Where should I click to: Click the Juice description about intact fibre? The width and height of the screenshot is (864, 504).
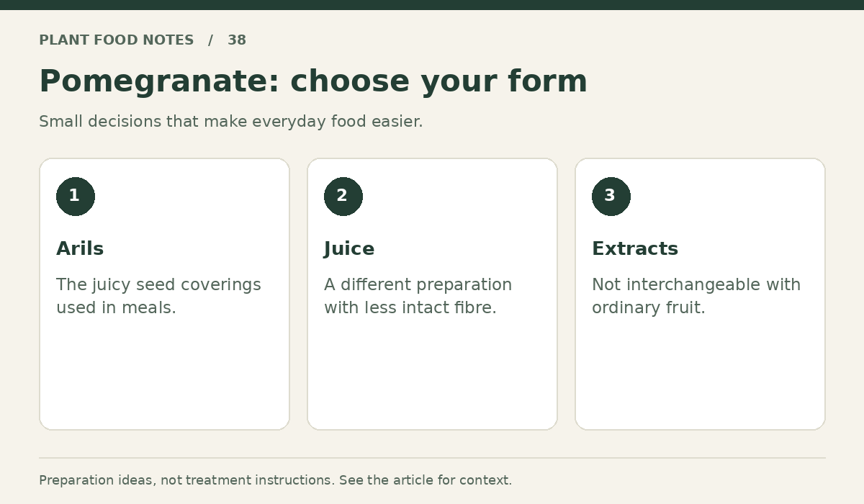tap(418, 296)
